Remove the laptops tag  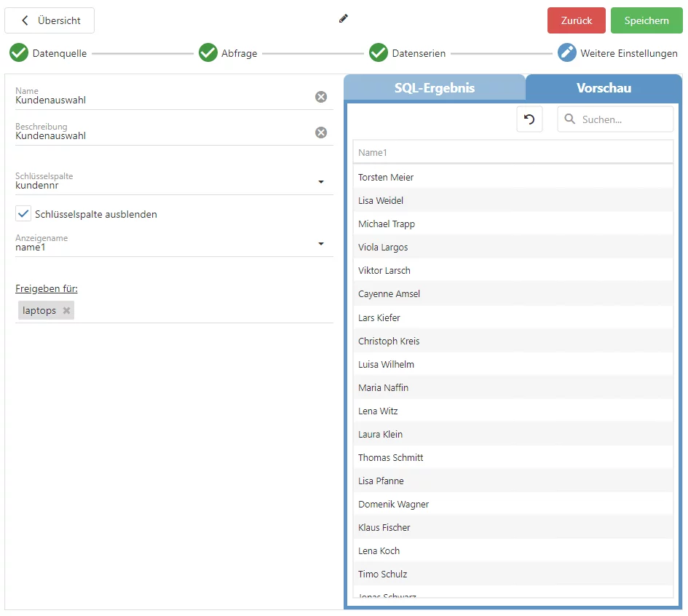pos(66,311)
